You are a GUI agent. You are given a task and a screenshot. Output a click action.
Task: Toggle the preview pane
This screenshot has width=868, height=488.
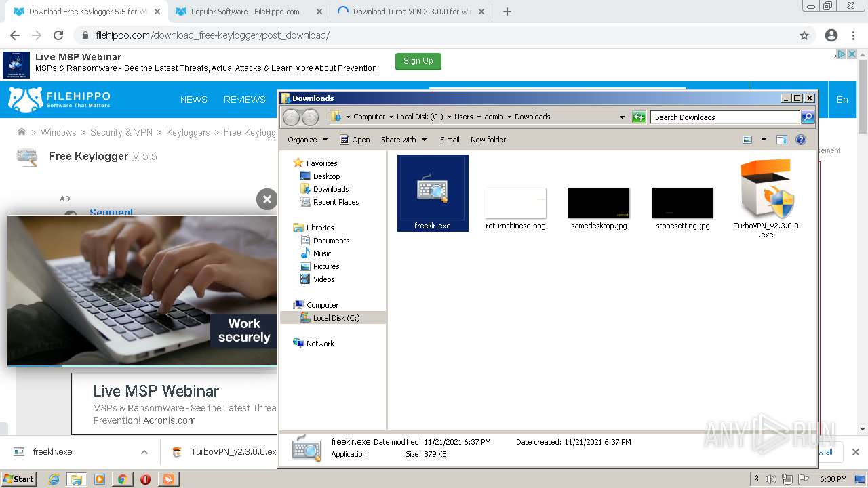[782, 140]
